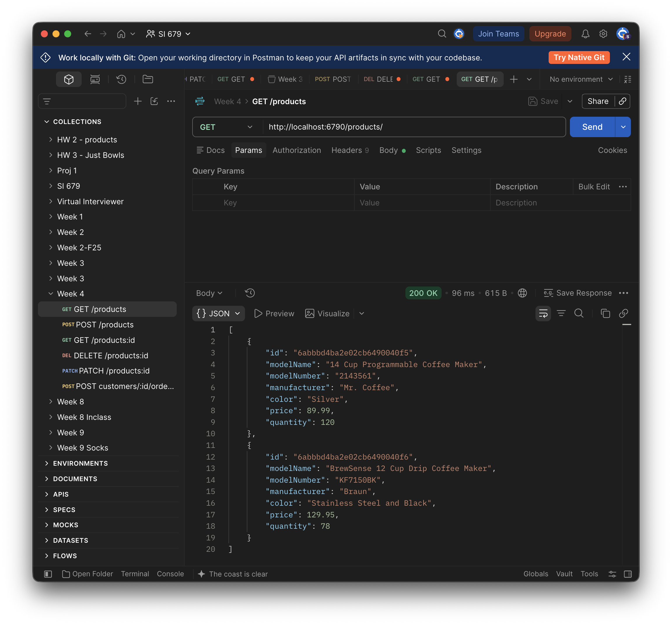Open the Send button dropdown arrow
Image resolution: width=672 pixels, height=625 pixels.
(623, 127)
